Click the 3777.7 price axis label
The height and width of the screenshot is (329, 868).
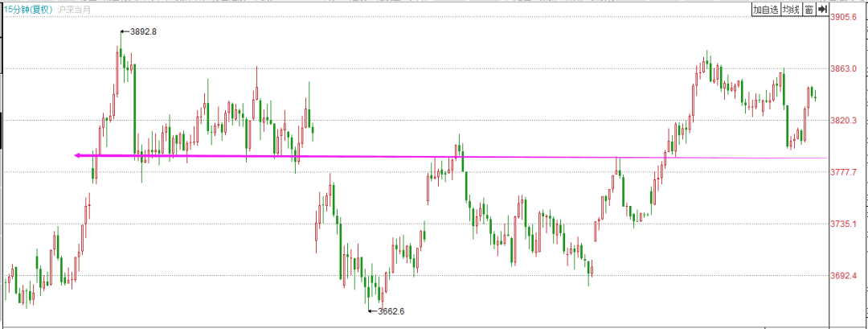[845, 172]
